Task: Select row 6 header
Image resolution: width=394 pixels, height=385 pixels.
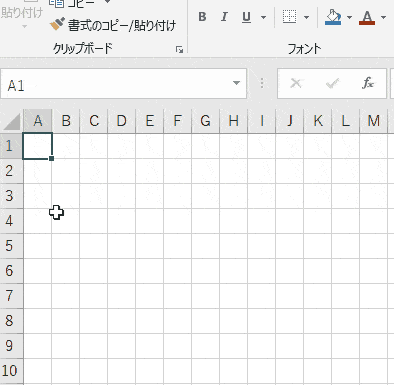Action: click(x=11, y=271)
